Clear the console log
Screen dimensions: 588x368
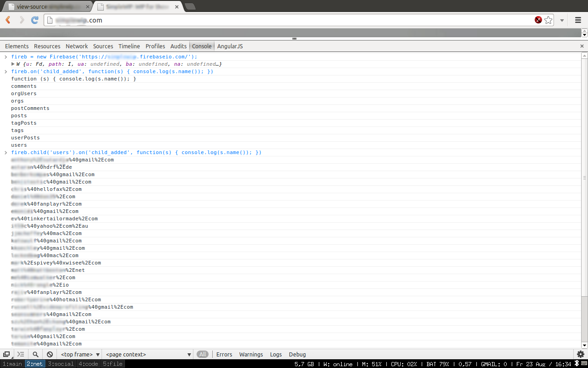click(50, 354)
